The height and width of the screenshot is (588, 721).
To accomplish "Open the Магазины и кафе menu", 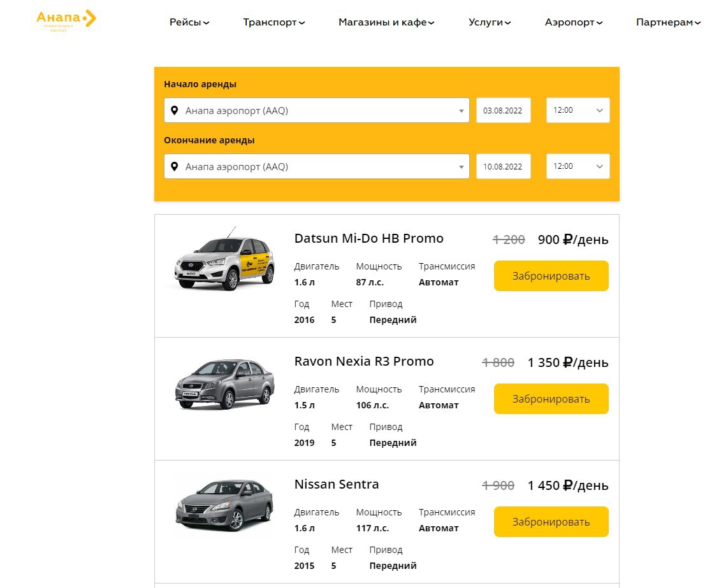I will tap(386, 22).
